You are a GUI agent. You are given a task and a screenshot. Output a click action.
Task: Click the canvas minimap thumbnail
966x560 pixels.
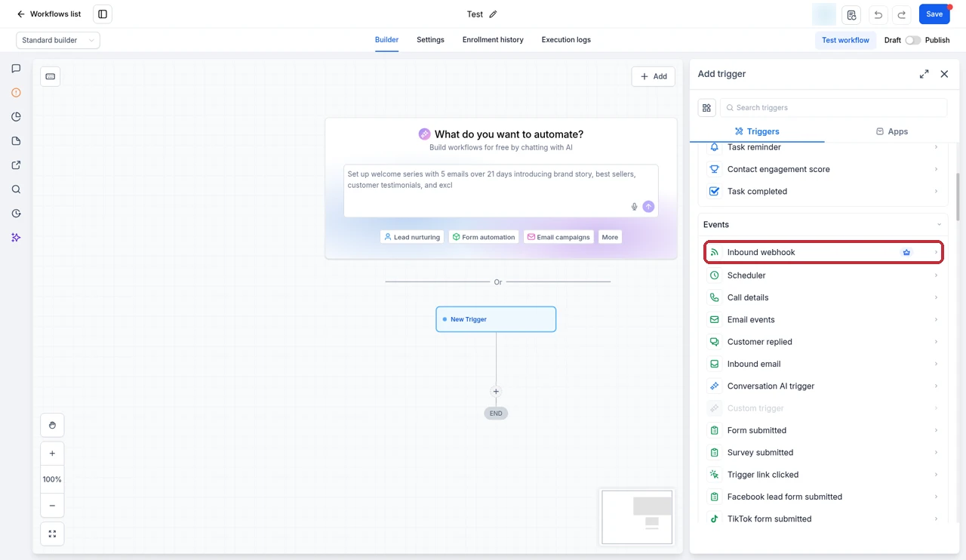[637, 517]
